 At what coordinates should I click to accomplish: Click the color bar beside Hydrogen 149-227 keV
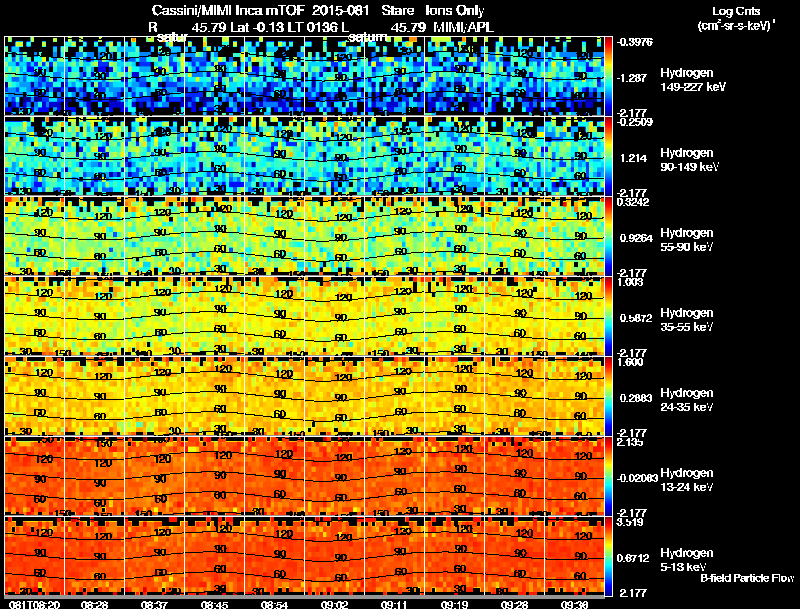tap(608, 76)
